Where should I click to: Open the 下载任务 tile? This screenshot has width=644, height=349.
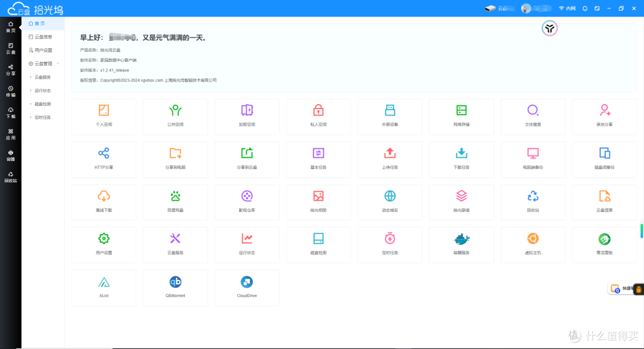click(461, 160)
